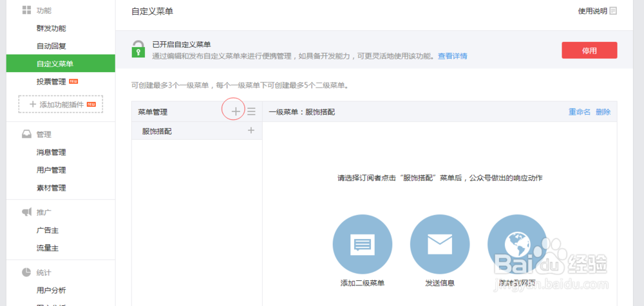Click the 菜单管理 header text
Image resolution: width=644 pixels, height=306 pixels.
coord(153,111)
